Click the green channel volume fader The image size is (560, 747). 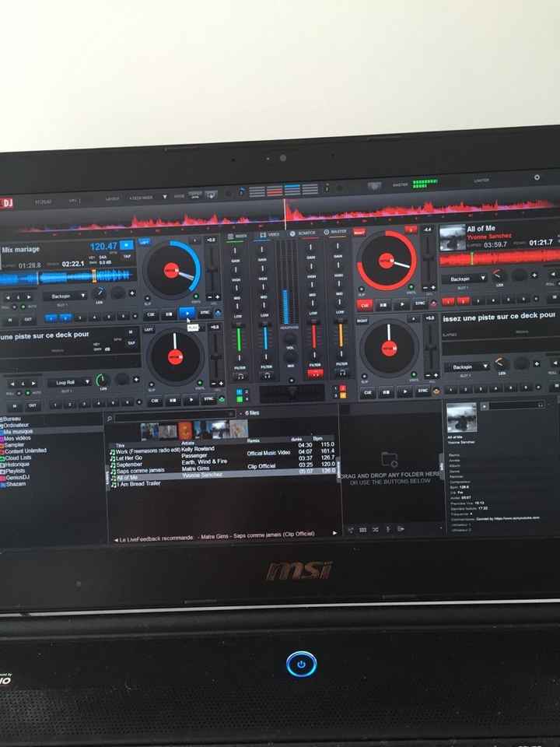[239, 339]
